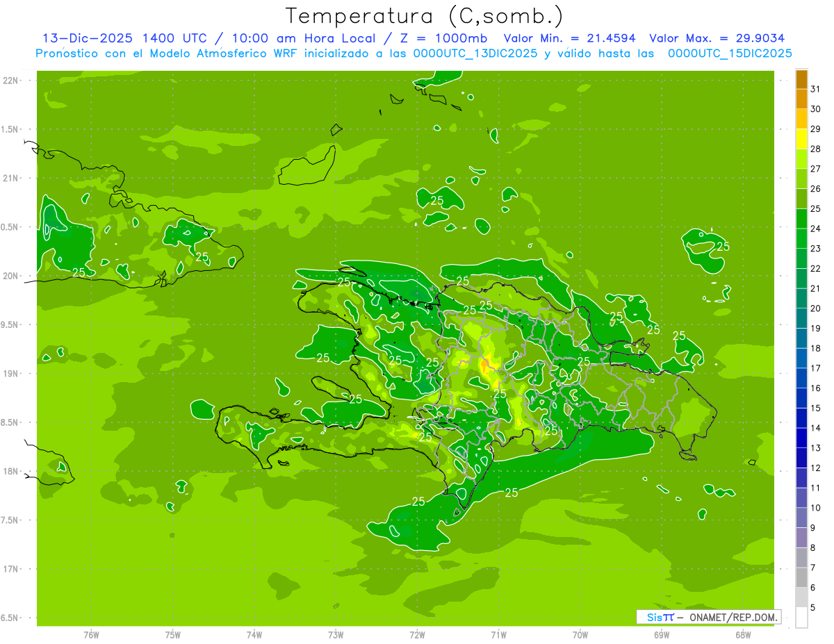Click the blue swatch between 15 and 16
This screenshot has height=644, width=834.
801,398
